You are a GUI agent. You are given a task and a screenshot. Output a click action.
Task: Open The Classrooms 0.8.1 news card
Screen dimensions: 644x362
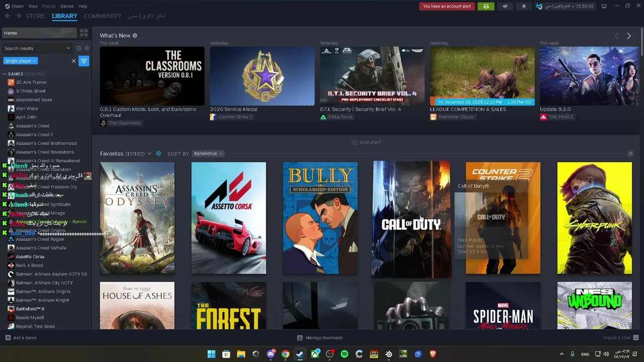click(x=152, y=76)
